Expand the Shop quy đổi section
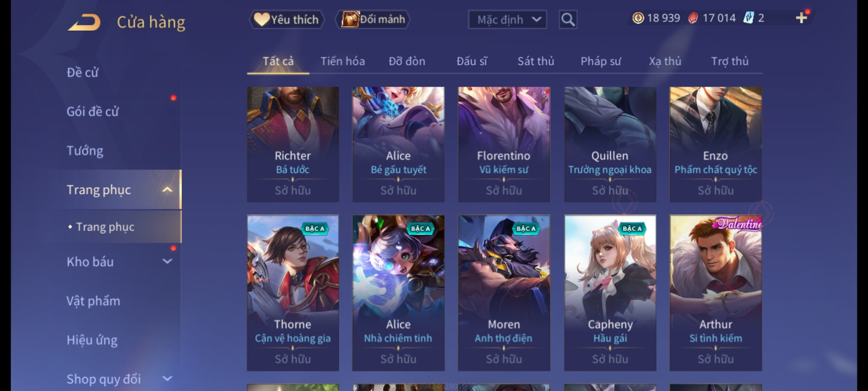The width and height of the screenshot is (868, 391). (x=167, y=379)
